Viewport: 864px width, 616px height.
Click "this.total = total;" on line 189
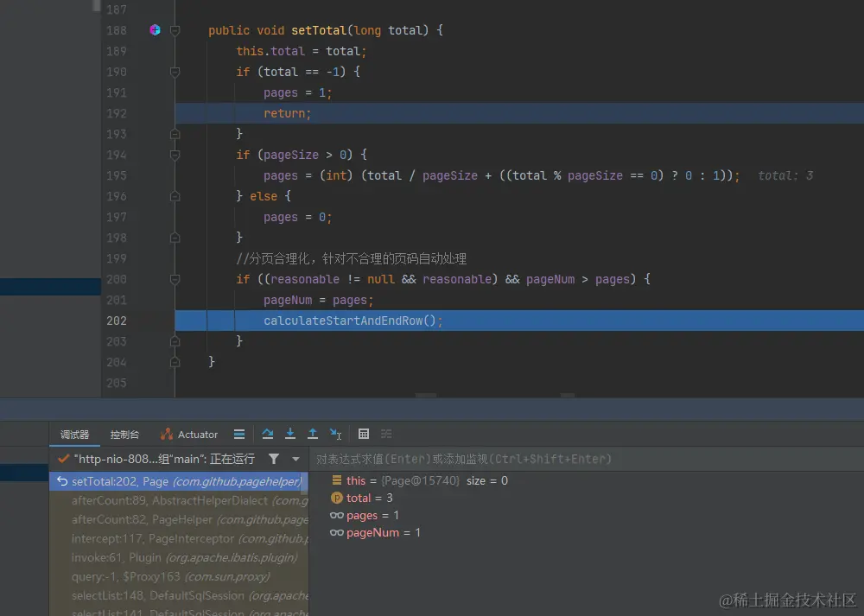pos(302,51)
